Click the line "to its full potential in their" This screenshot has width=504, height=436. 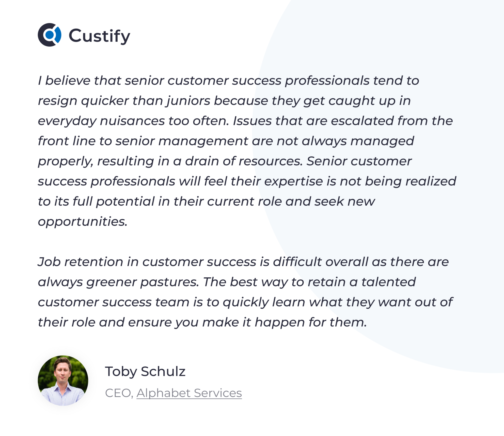206,202
